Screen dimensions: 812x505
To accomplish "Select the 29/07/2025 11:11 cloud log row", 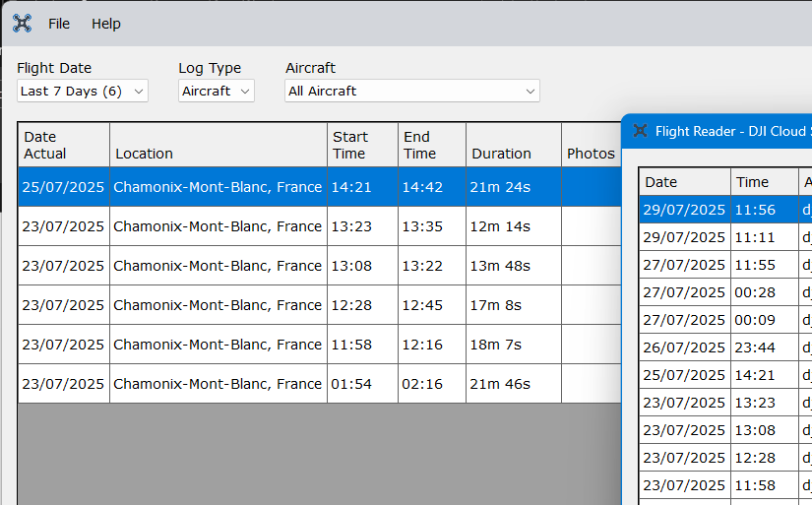I will pos(718,237).
